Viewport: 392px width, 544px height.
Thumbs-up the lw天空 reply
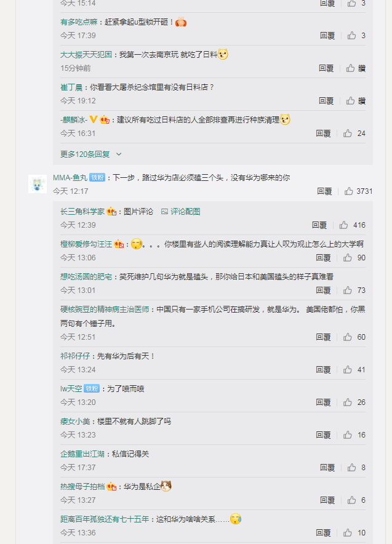[x=348, y=402]
